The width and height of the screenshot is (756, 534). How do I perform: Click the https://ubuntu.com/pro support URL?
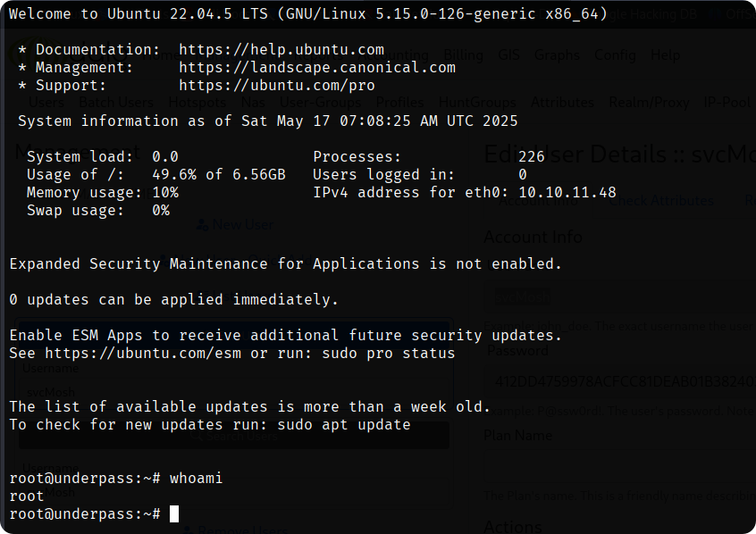[x=277, y=86]
